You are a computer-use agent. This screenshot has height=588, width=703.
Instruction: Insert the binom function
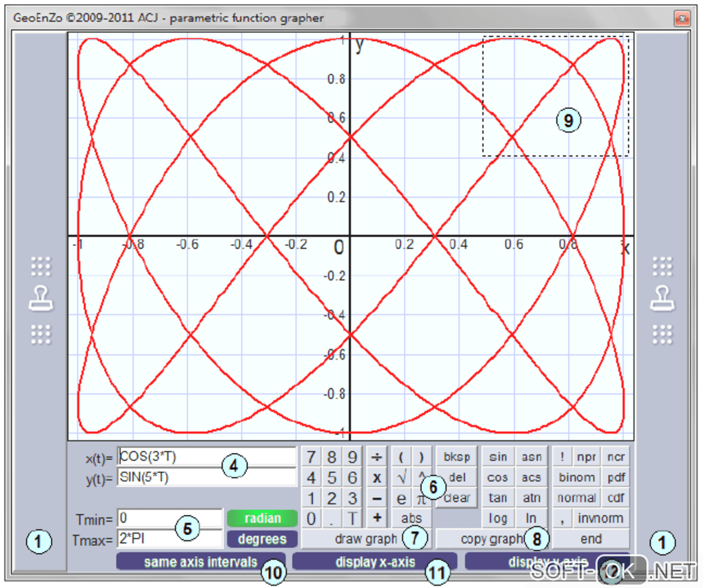pyautogui.click(x=577, y=477)
